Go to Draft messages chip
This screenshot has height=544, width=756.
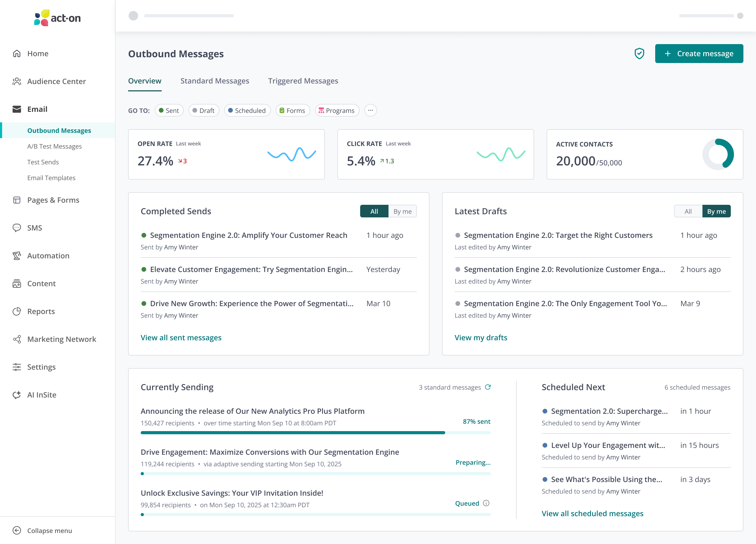point(204,110)
